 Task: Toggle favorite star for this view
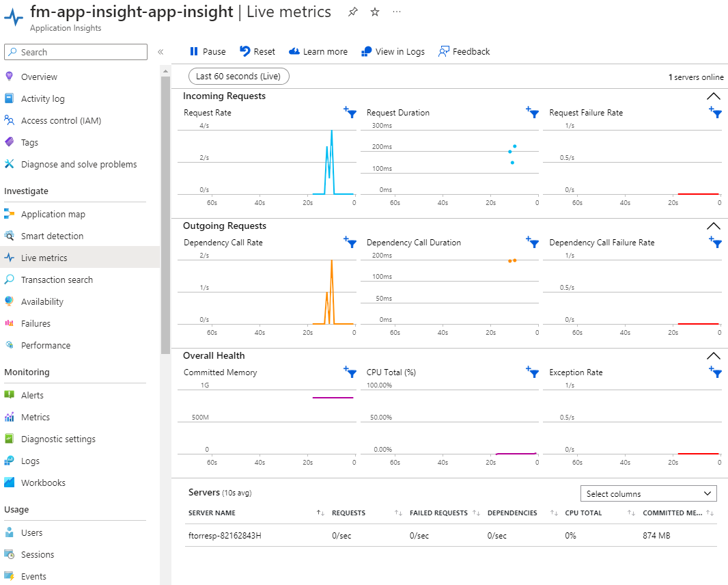(x=374, y=11)
